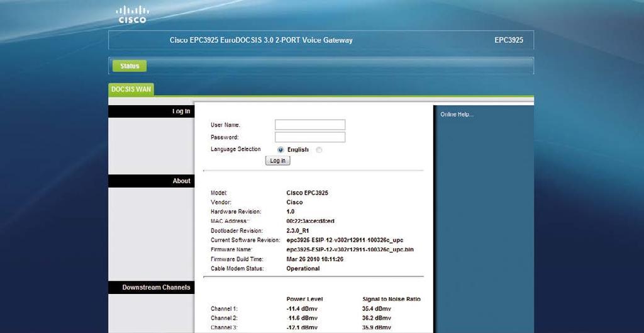
Task: Click the Operational cable modem status
Action: 303,269
